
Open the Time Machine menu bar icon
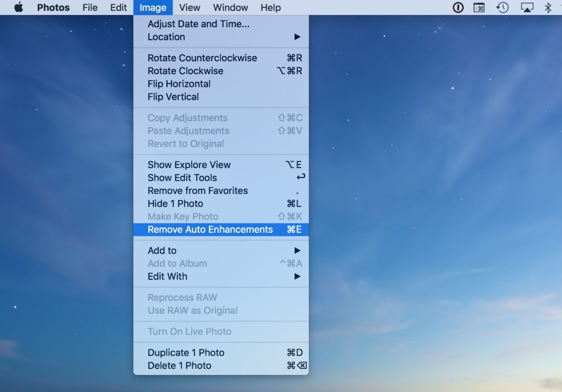coord(502,7)
